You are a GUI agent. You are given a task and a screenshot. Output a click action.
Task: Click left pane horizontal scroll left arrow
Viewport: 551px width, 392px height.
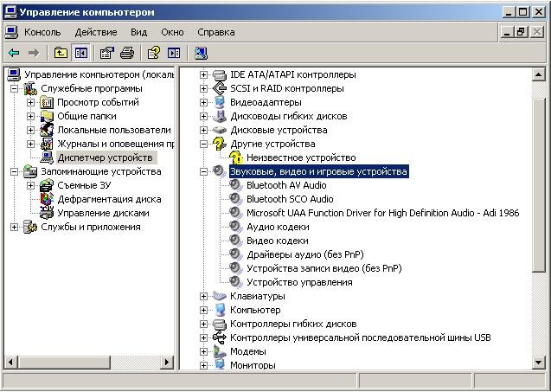[x=11, y=362]
